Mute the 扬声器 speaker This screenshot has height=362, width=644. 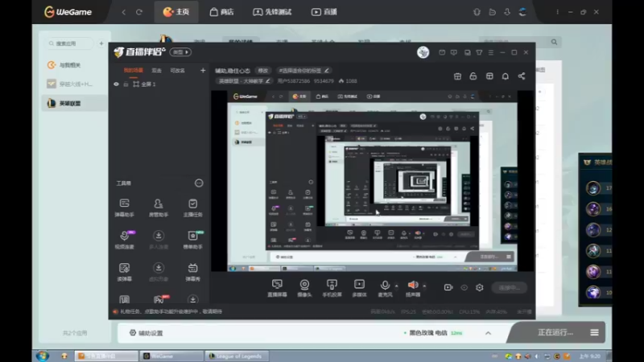click(x=413, y=288)
